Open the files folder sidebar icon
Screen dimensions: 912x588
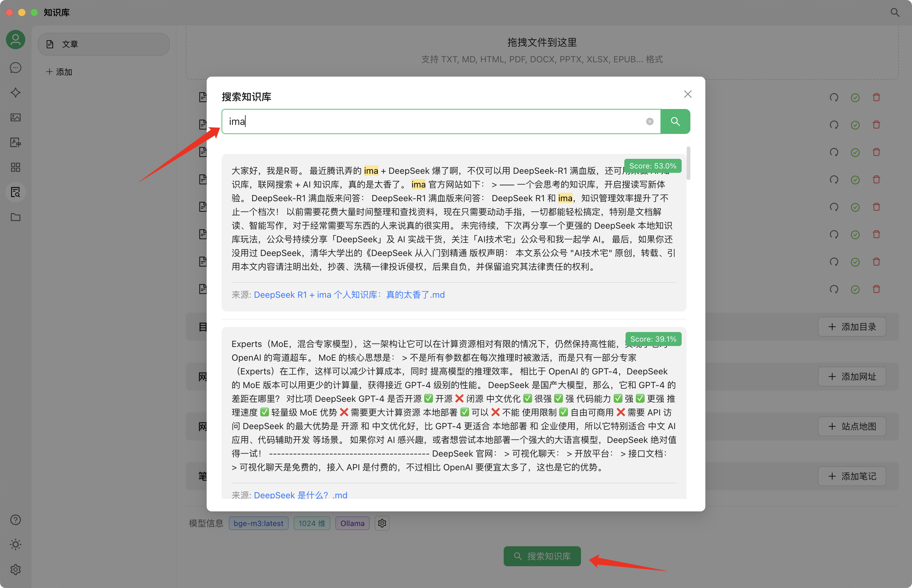click(15, 217)
